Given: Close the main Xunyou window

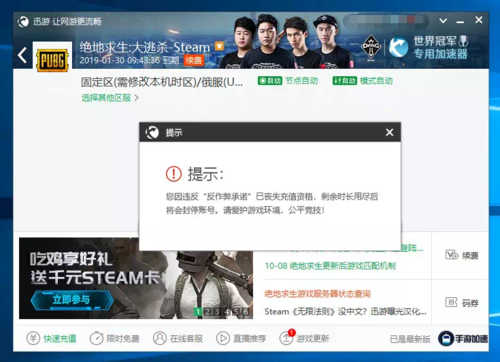Looking at the screenshot, I should click(479, 20).
